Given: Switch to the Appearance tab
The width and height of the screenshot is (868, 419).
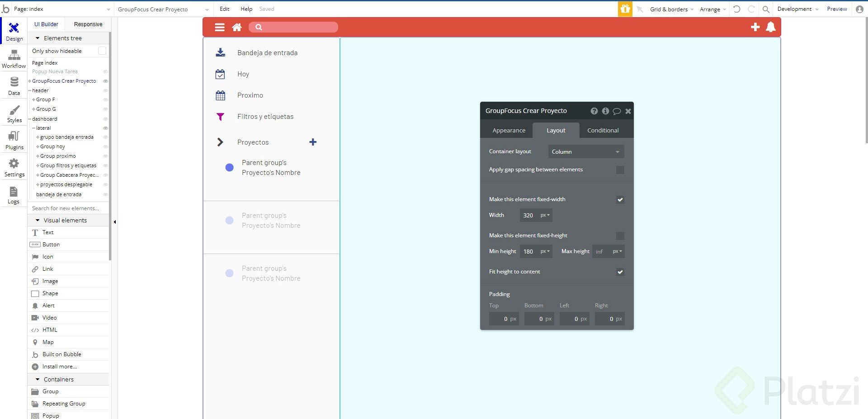Looking at the screenshot, I should [509, 130].
